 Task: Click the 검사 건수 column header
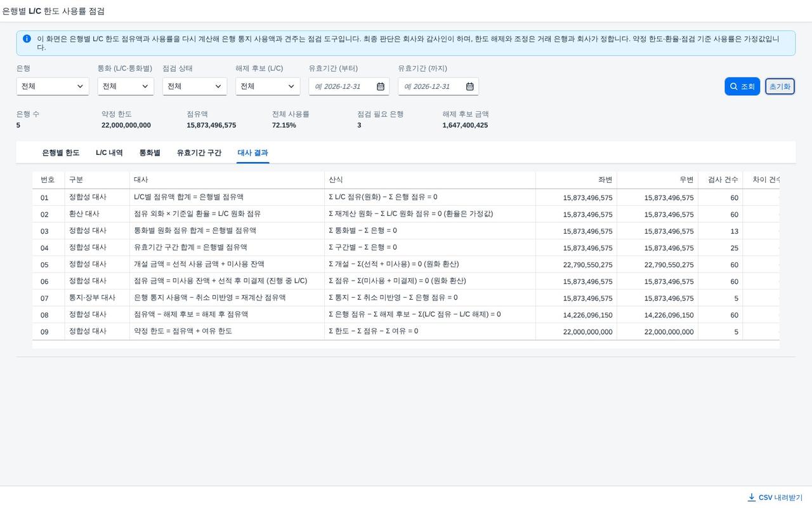[x=721, y=180]
